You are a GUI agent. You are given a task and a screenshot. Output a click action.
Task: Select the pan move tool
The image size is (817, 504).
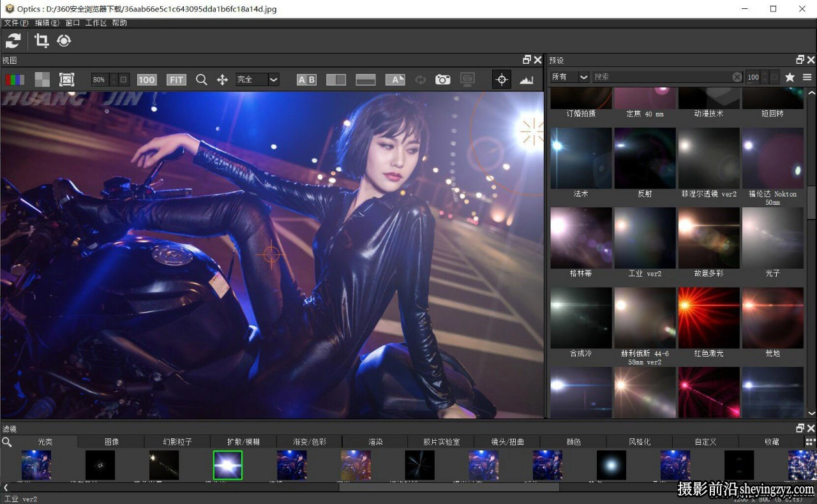(x=222, y=80)
